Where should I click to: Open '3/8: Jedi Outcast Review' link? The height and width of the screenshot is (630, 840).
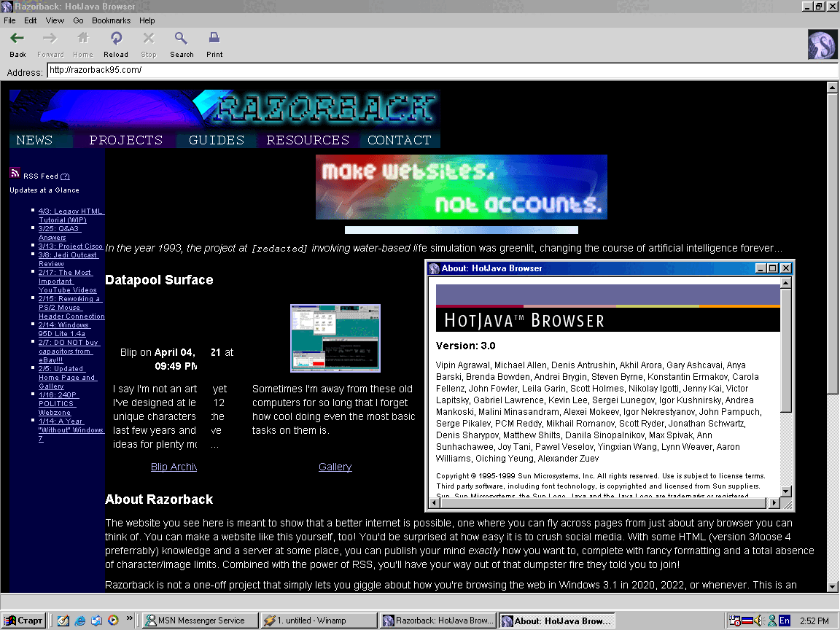(68, 260)
